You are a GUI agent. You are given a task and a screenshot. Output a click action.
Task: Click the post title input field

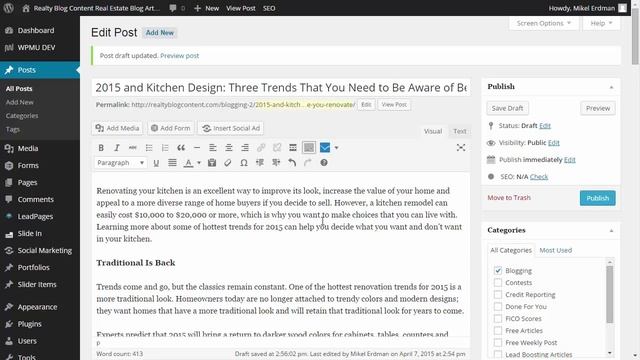click(x=281, y=87)
